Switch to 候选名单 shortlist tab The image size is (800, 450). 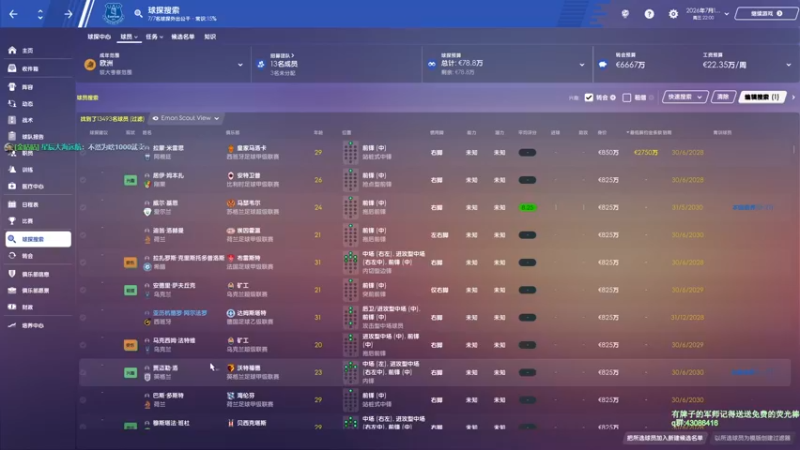183,37
